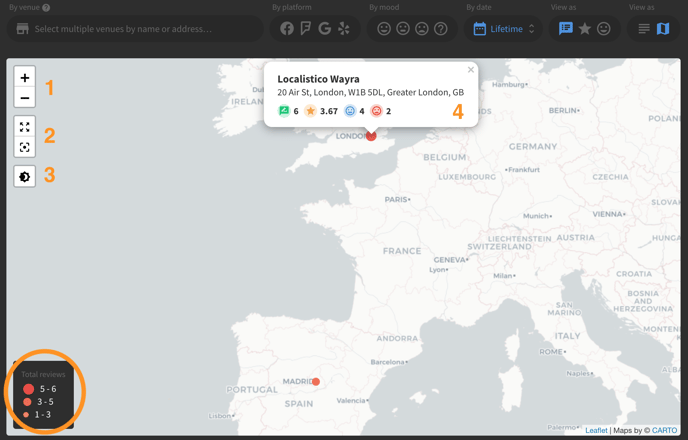Click the 20 Air St address text
This screenshot has height=440, width=688.
click(370, 92)
